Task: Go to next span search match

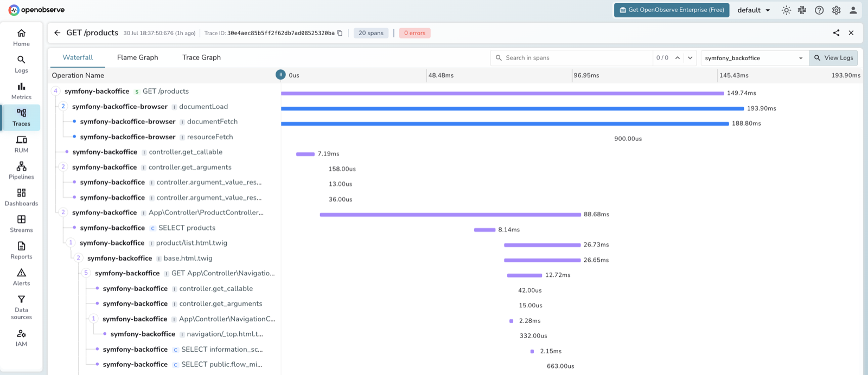Action: 690,58
